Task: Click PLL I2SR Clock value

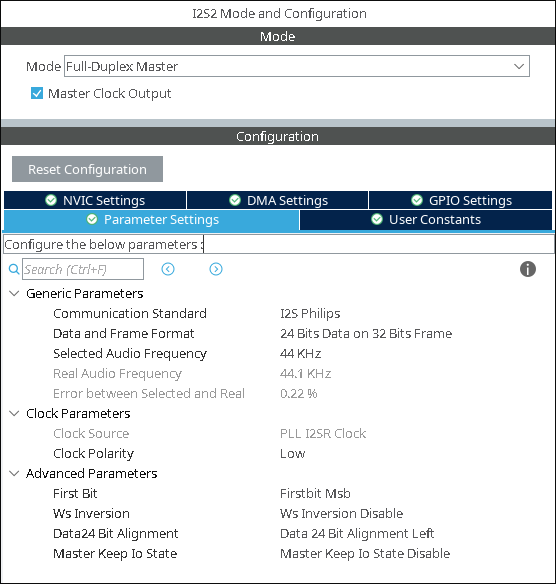Action: 323,434
